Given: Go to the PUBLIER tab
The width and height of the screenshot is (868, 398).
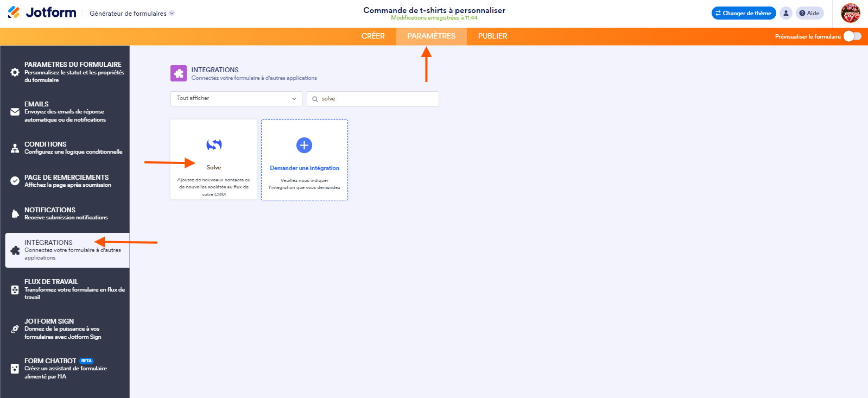Looking at the screenshot, I should 493,36.
